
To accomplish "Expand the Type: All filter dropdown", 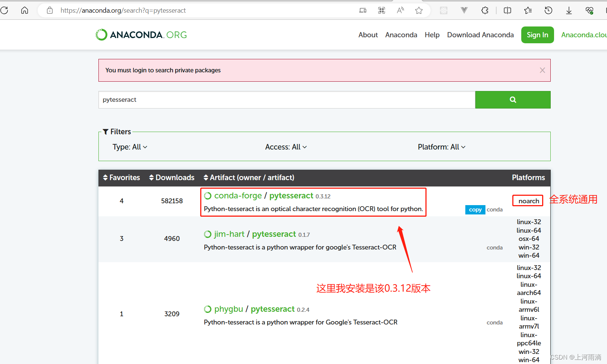I will [130, 147].
